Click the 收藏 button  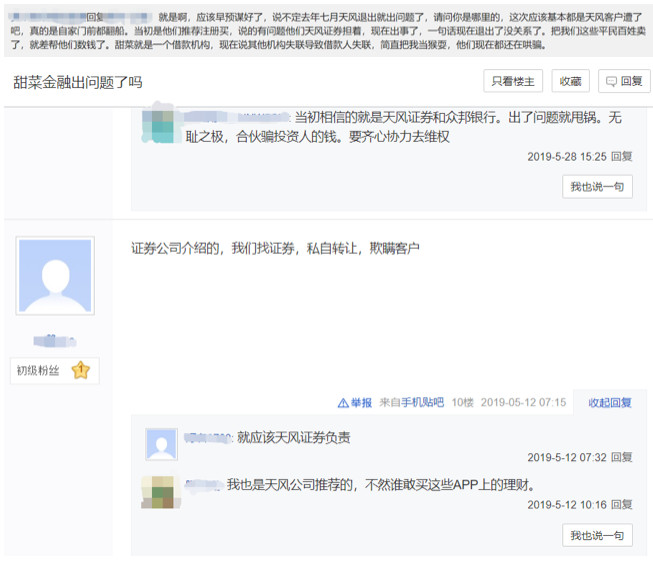[570, 81]
